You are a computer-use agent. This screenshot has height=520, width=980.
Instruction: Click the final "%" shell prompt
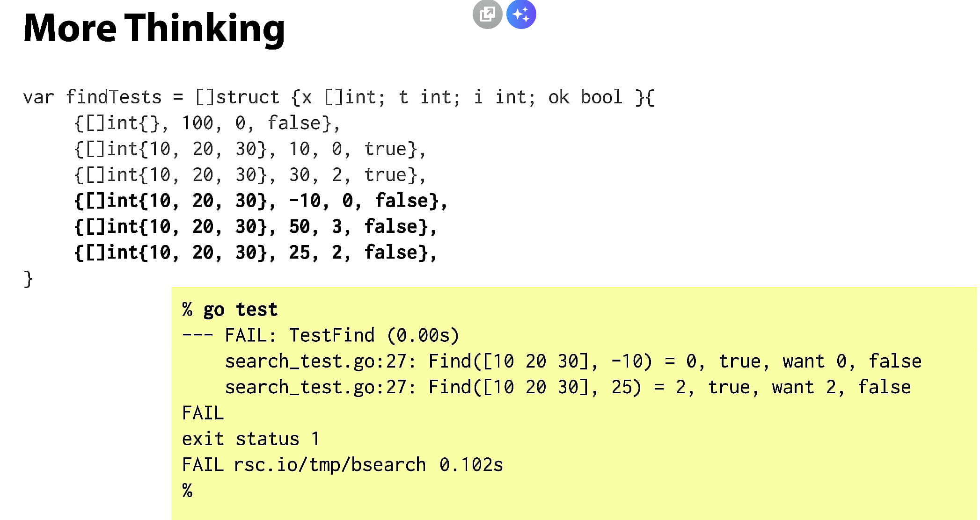(x=187, y=491)
